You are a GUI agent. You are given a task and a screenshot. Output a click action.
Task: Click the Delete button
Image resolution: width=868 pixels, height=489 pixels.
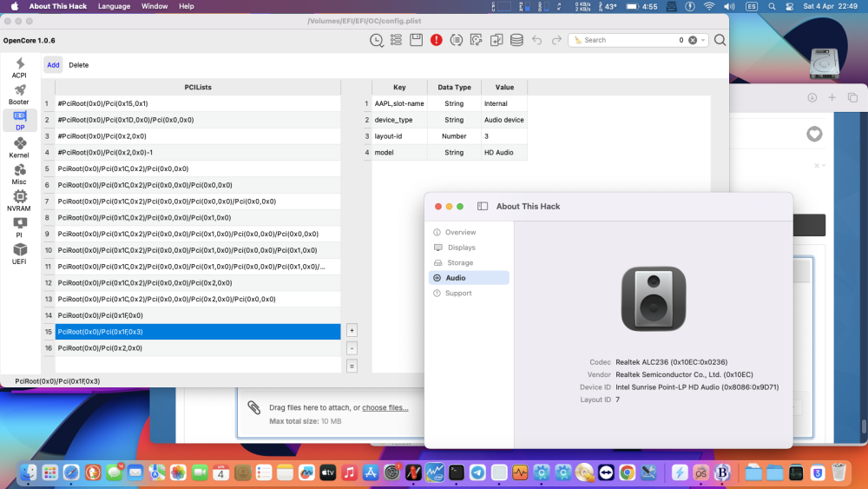[x=79, y=65]
